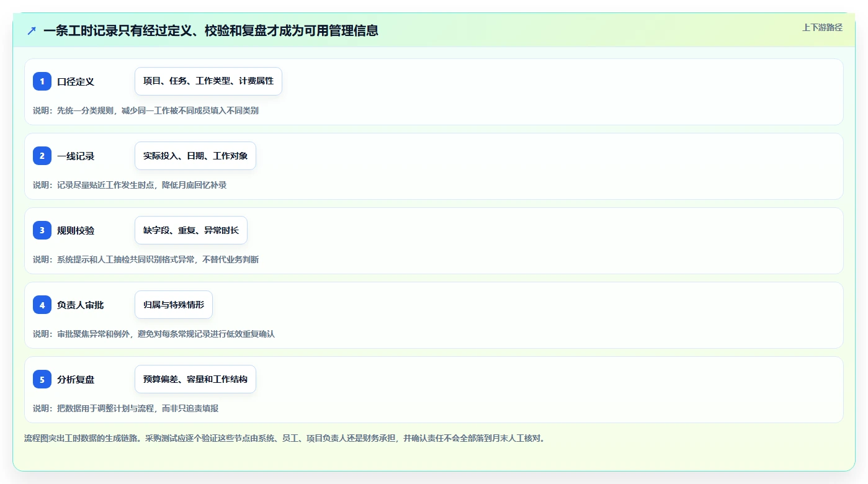Select the step 4 number badge
The height and width of the screenshot is (484, 868).
click(x=42, y=305)
